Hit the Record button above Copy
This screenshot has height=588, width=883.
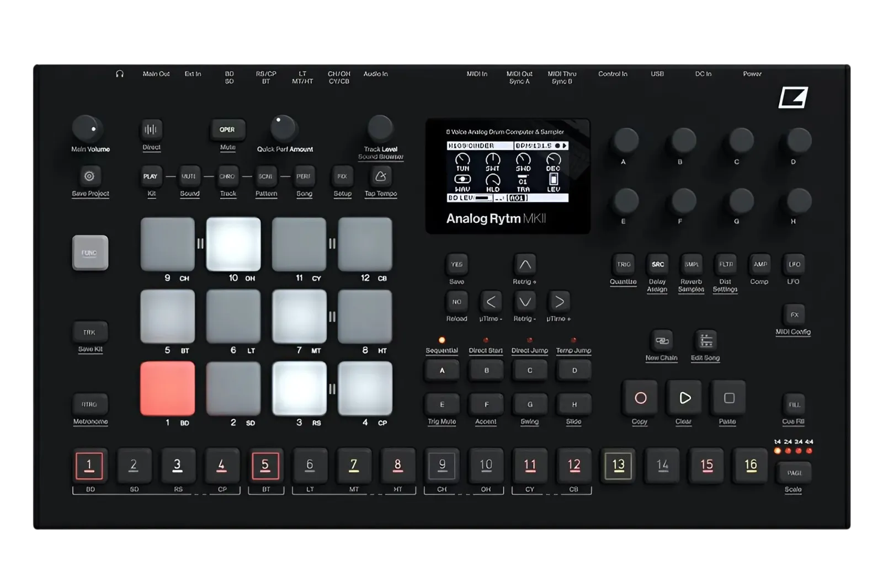640,398
